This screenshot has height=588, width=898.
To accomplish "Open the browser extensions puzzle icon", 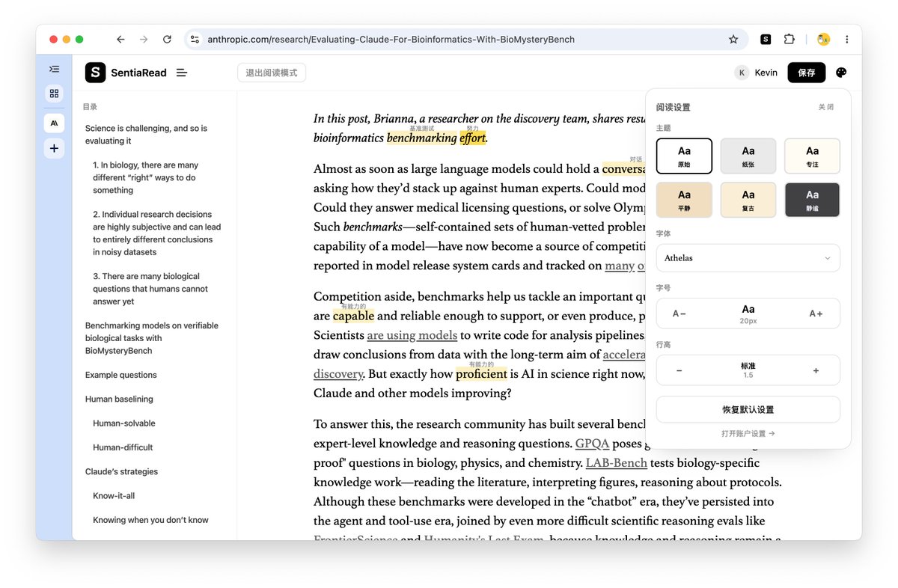I will tap(789, 40).
